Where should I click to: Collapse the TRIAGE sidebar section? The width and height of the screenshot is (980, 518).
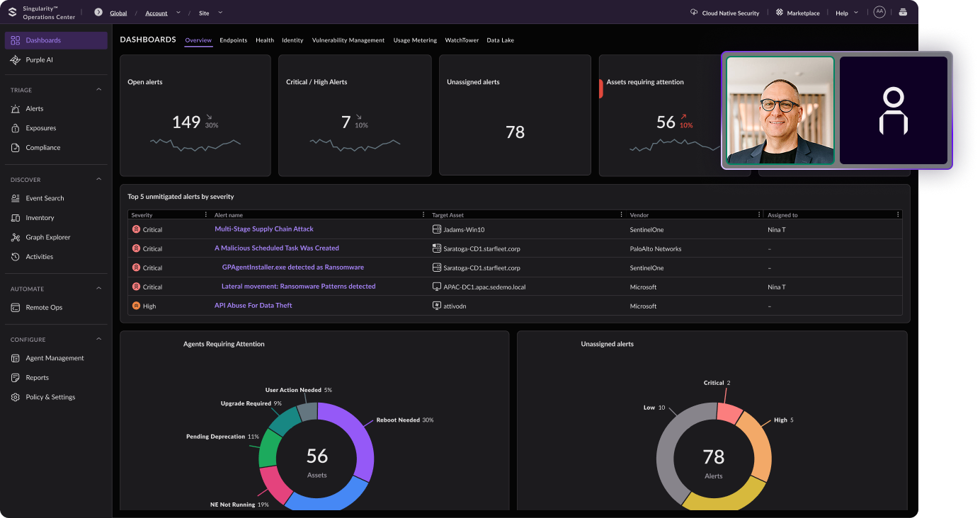coord(98,90)
